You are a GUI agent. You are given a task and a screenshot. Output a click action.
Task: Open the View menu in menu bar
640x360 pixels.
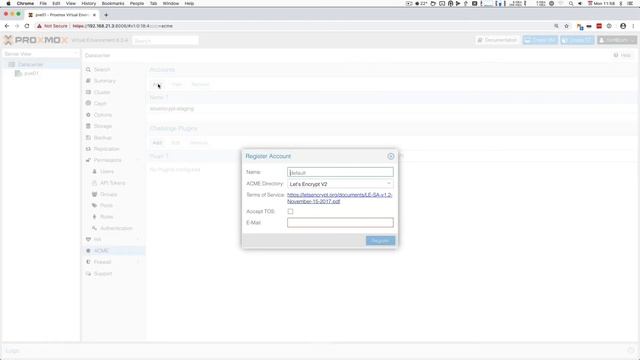[71, 3]
